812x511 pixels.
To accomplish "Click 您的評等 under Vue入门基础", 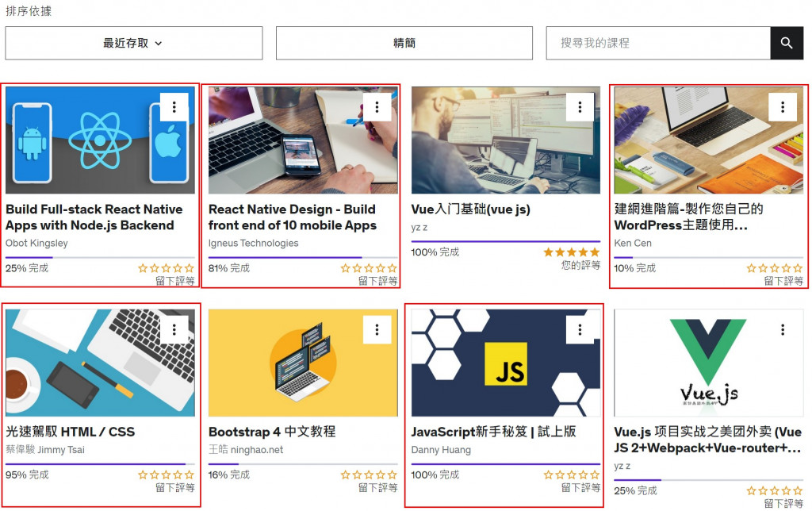I will pos(581,265).
